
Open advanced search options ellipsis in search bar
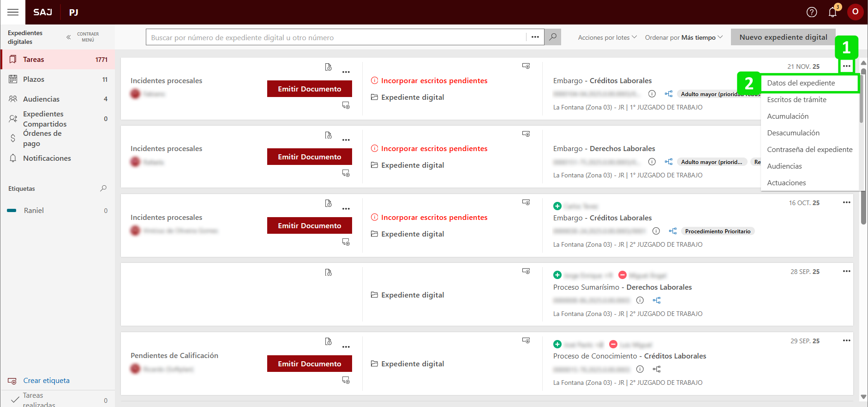[x=535, y=37]
